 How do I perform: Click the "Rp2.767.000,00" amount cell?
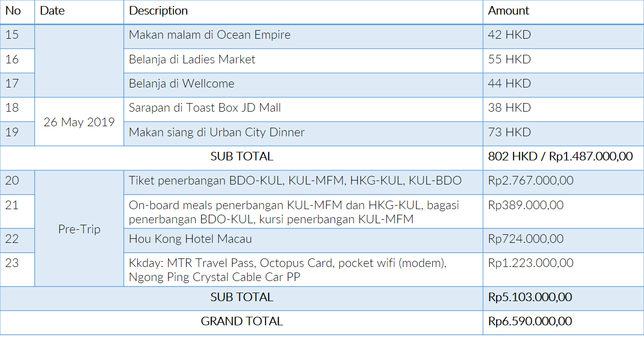(530, 181)
